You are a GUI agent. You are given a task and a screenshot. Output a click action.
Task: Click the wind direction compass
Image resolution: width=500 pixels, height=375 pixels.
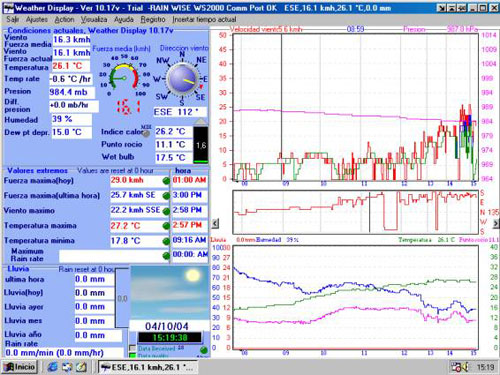(x=182, y=79)
